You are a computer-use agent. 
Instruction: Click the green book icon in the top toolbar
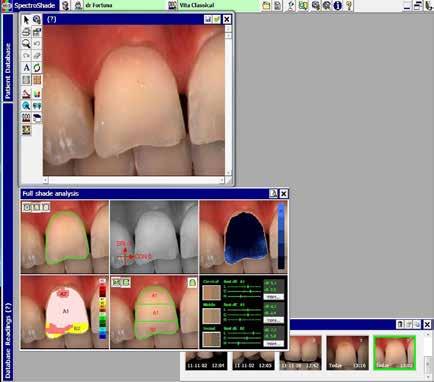click(x=303, y=6)
